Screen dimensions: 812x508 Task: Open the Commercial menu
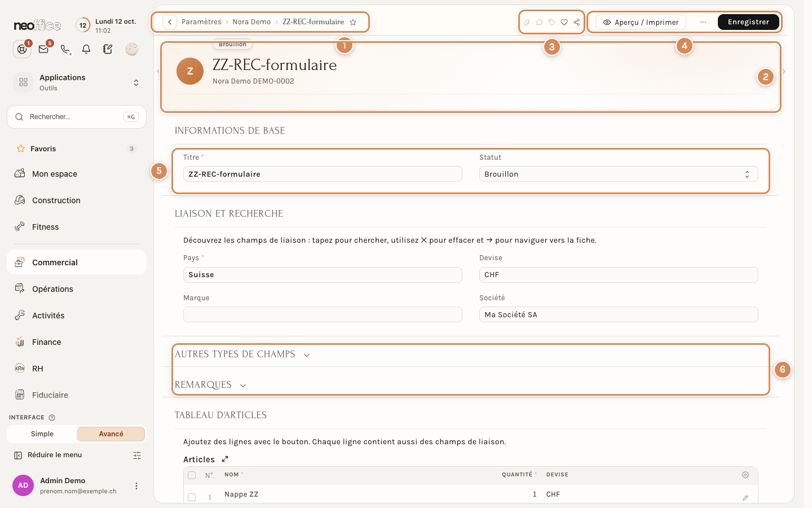77,262
